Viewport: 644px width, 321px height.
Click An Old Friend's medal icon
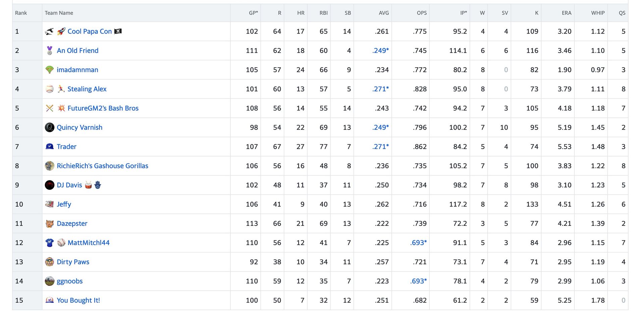click(50, 51)
